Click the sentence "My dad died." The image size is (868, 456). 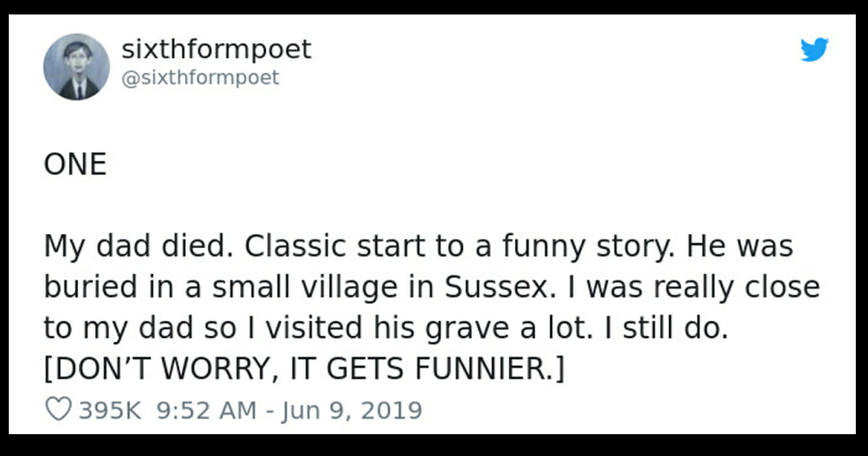tap(135, 247)
